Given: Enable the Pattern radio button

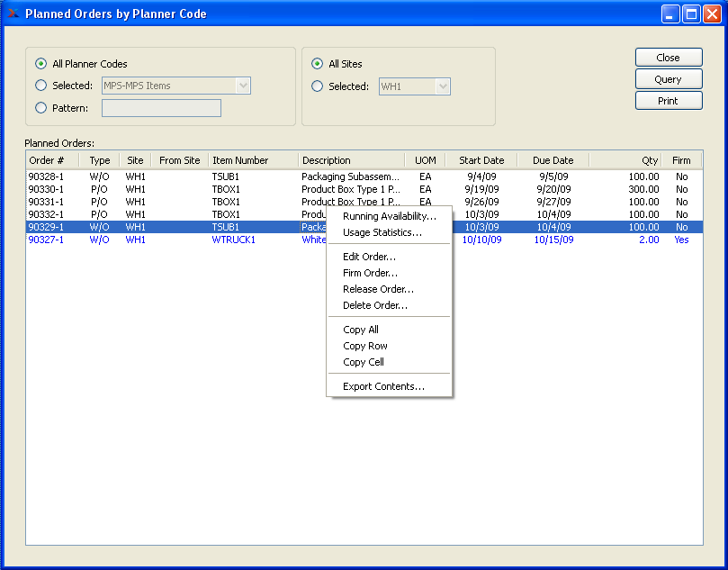Looking at the screenshot, I should pyautogui.click(x=40, y=108).
